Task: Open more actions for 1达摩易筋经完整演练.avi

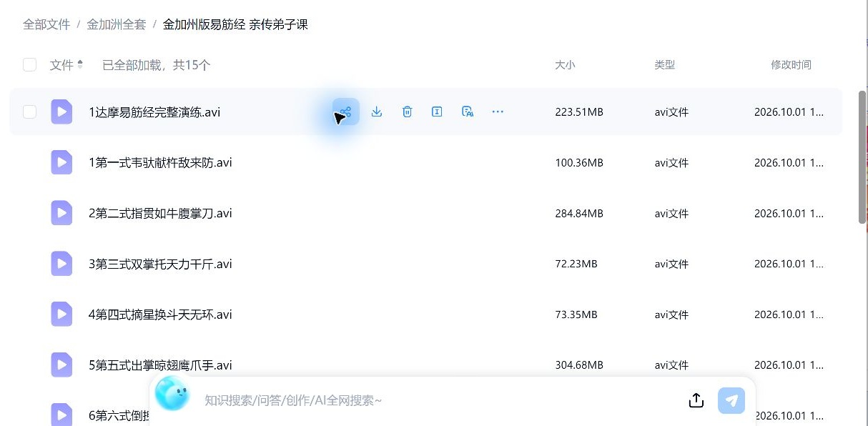Action: click(498, 112)
